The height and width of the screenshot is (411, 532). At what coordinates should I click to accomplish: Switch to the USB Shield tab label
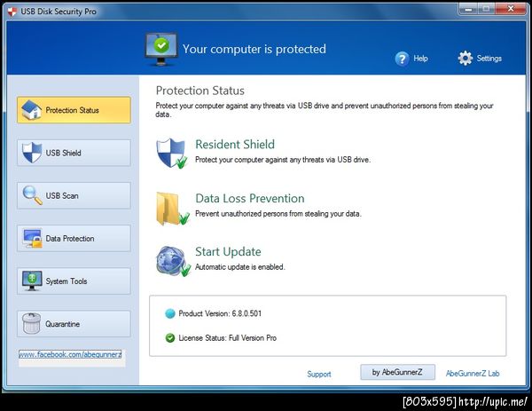coord(63,153)
